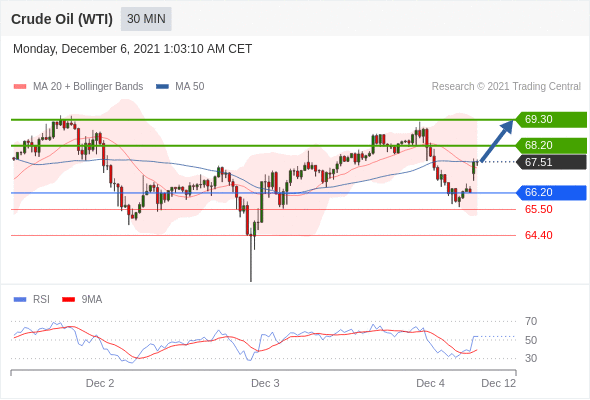Select the 69.30 green resistance label
The image size is (590, 400).
click(551, 119)
